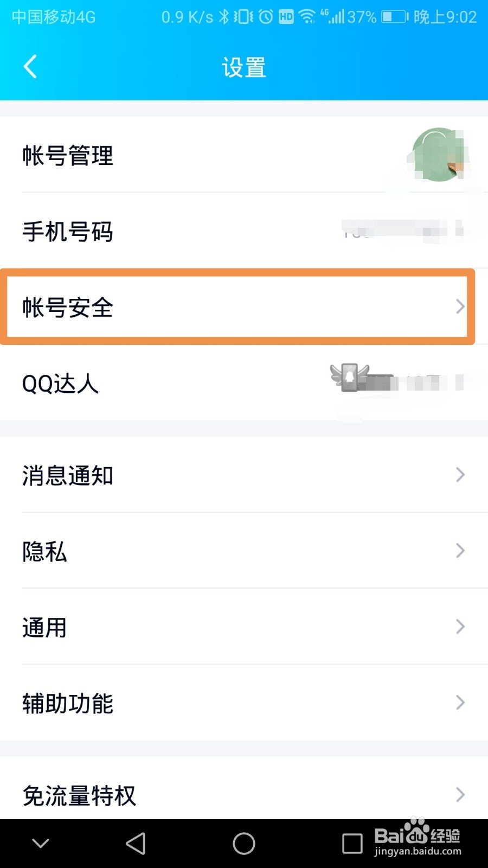This screenshot has height=868, width=488.
Task: Expand the 帐号安全 chevron arrow
Action: tap(460, 307)
